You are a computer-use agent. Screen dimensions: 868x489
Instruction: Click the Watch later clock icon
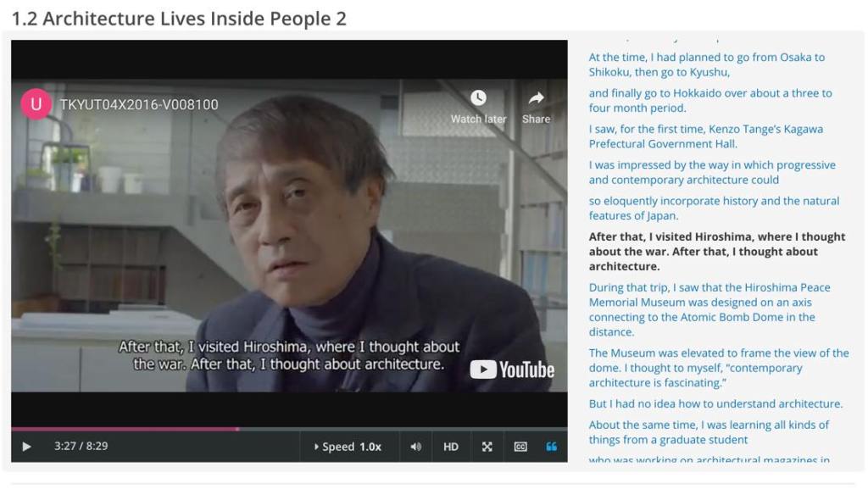coord(478,106)
